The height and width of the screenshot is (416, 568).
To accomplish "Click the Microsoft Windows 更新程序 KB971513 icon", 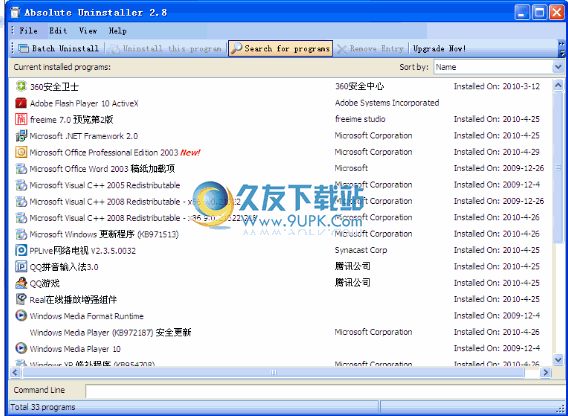I will [x=21, y=234].
